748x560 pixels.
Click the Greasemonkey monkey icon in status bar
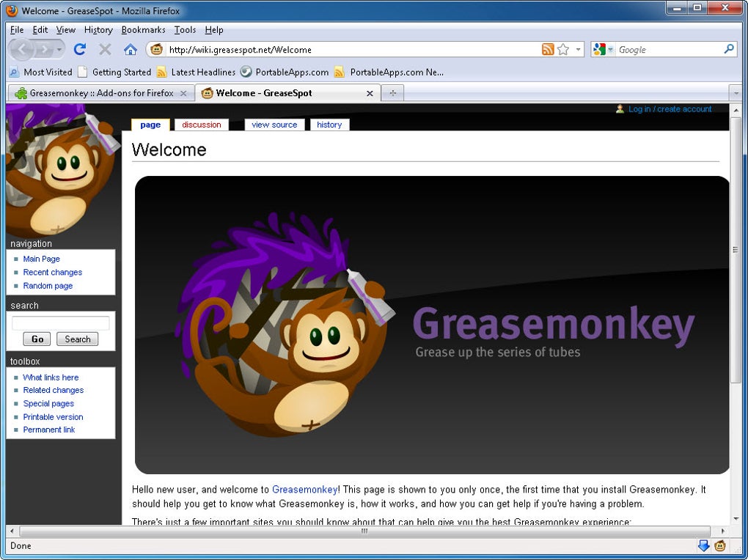[720, 545]
